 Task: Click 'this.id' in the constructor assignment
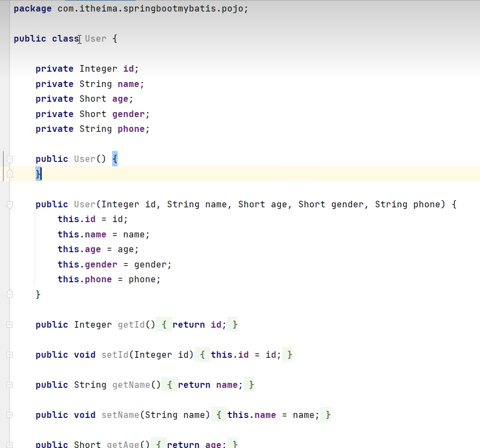coord(77,219)
